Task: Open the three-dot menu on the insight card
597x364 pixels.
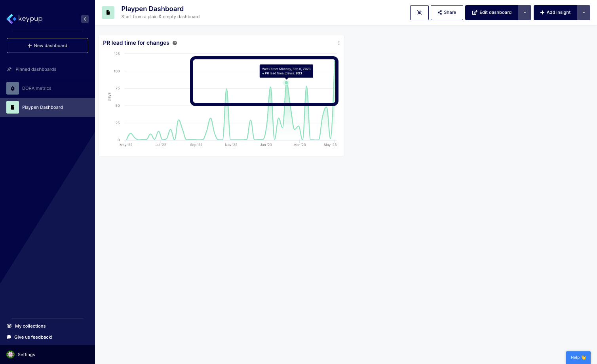Action: tap(338, 43)
